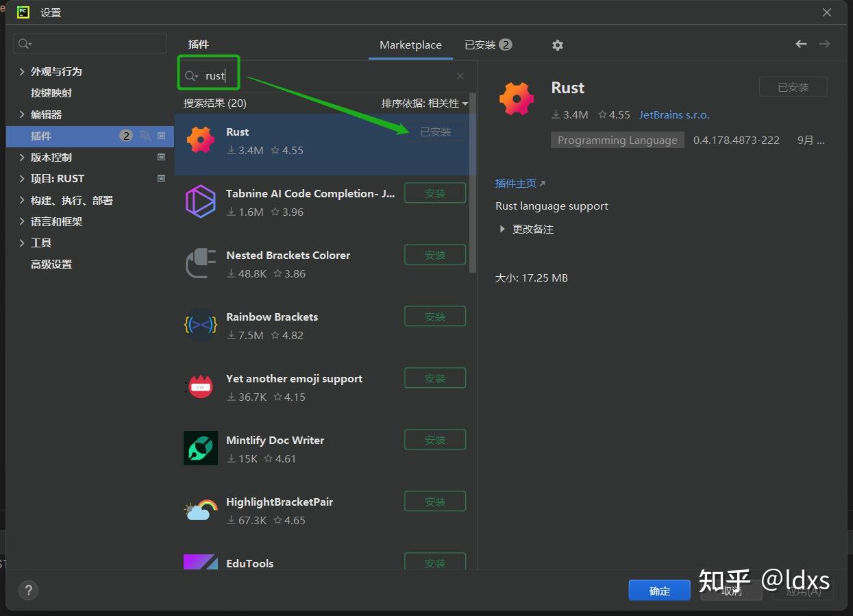Click the Mintlify Doc Writer plugin icon

click(200, 447)
